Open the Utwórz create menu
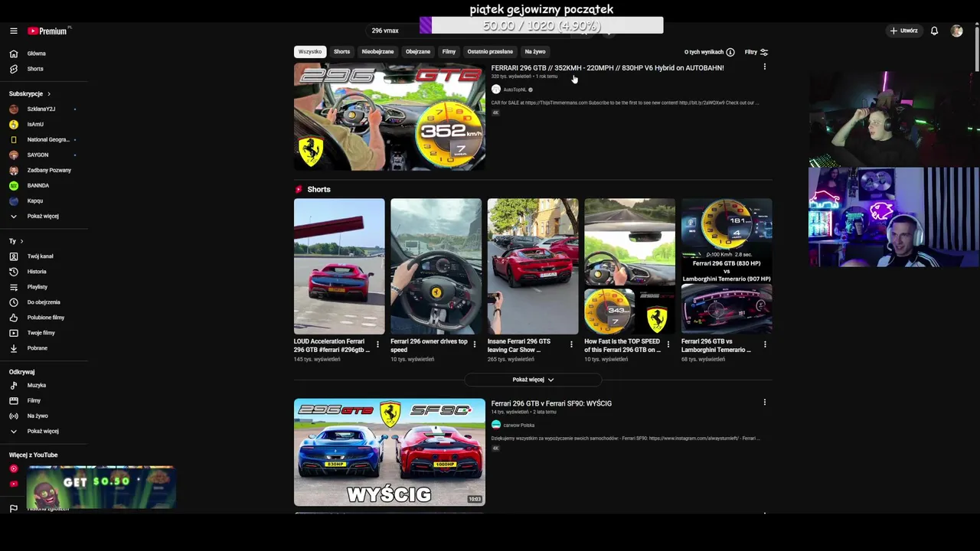This screenshot has width=980, height=551. pyautogui.click(x=904, y=31)
